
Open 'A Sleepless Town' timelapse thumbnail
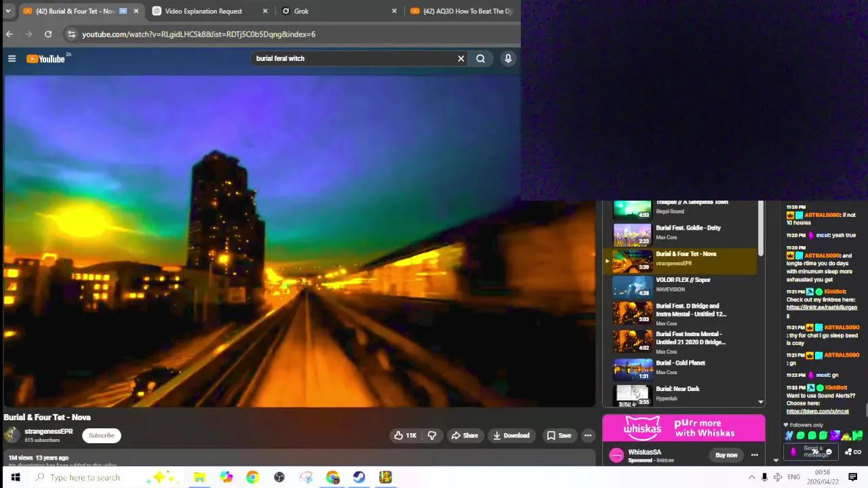click(x=633, y=208)
